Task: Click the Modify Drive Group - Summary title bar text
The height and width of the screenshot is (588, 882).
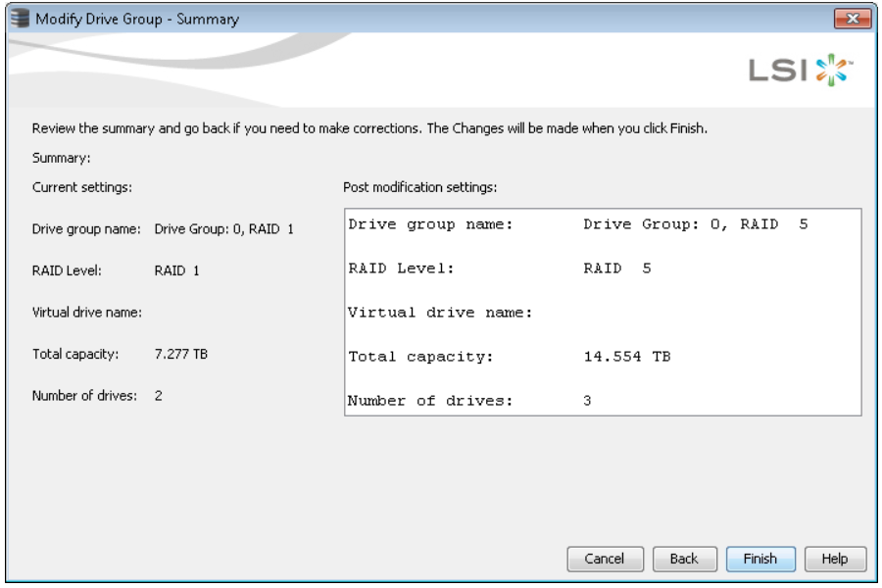Action: pos(137,20)
